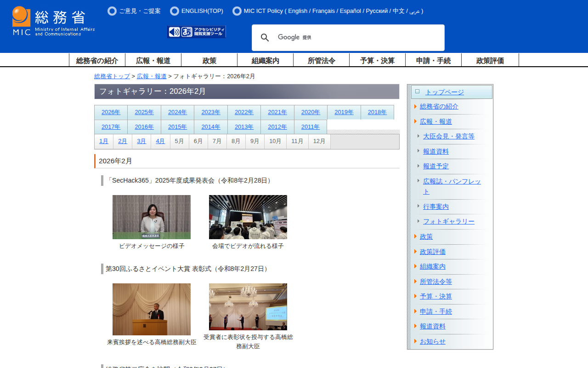This screenshot has width=588, height=368.
Task: Open sidebar お知らせ link
Action: [433, 342]
